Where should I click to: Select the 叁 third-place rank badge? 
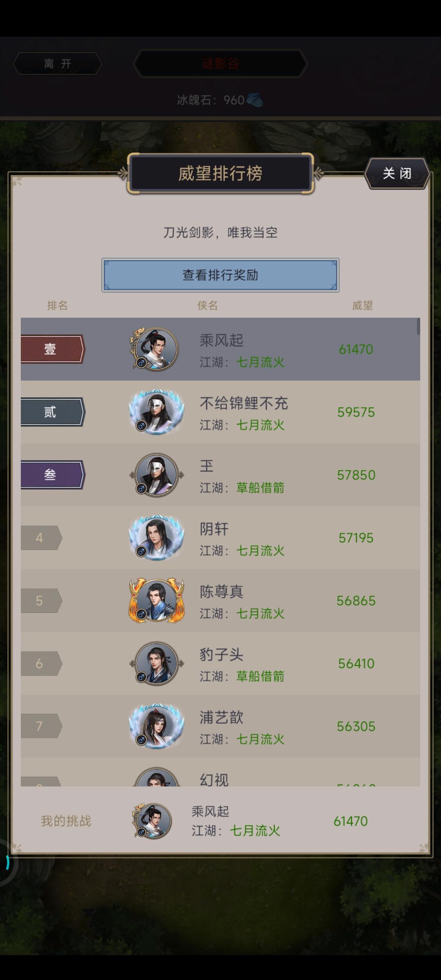tap(53, 474)
